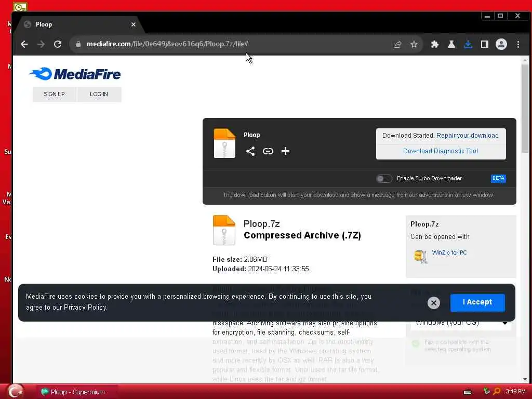Click the WinZip archive icon

421,256
